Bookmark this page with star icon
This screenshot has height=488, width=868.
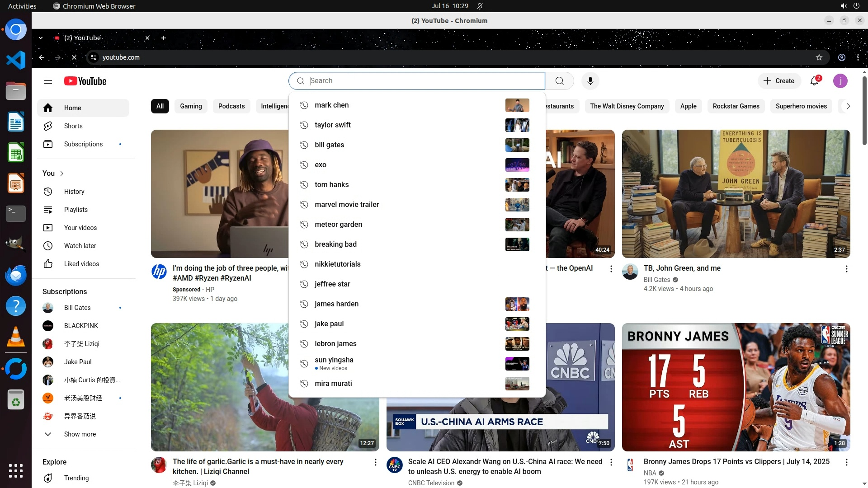[819, 57]
